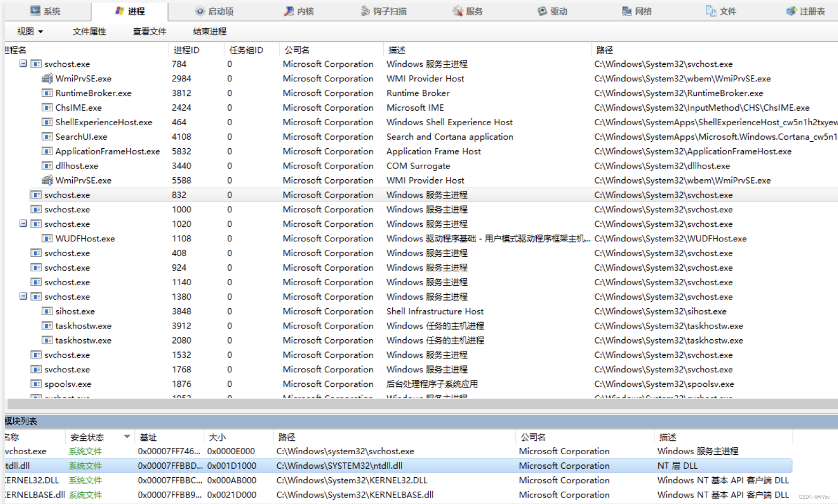Click the 查看文件 button
This screenshot has height=504, width=838.
pos(149,32)
